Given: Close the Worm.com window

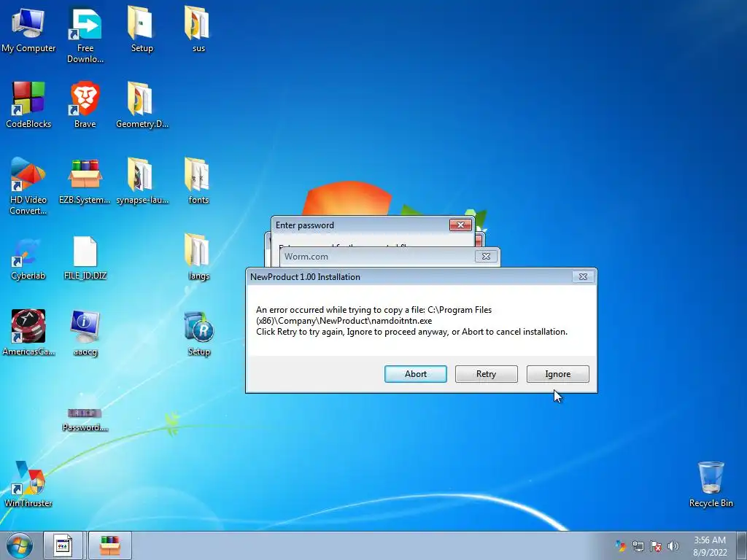Looking at the screenshot, I should tap(486, 256).
